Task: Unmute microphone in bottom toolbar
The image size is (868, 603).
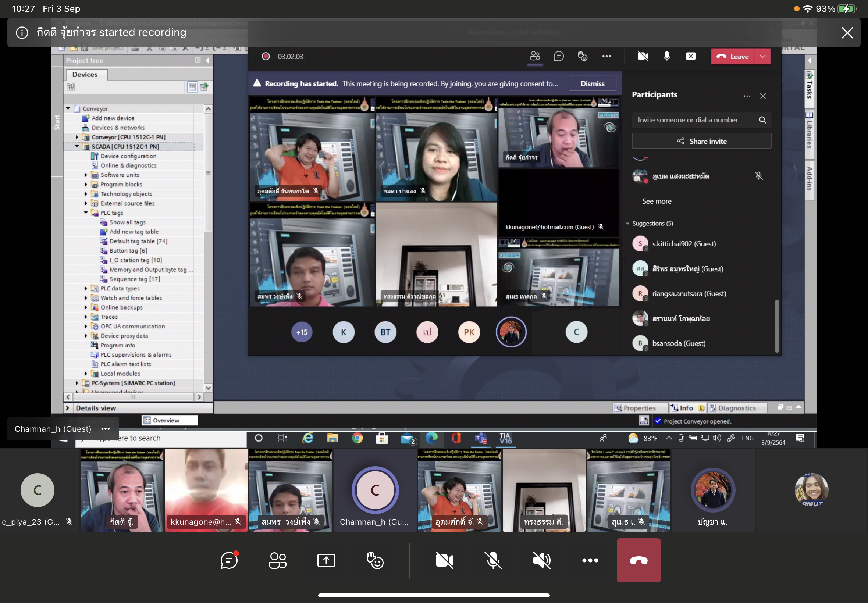Action: click(x=493, y=560)
